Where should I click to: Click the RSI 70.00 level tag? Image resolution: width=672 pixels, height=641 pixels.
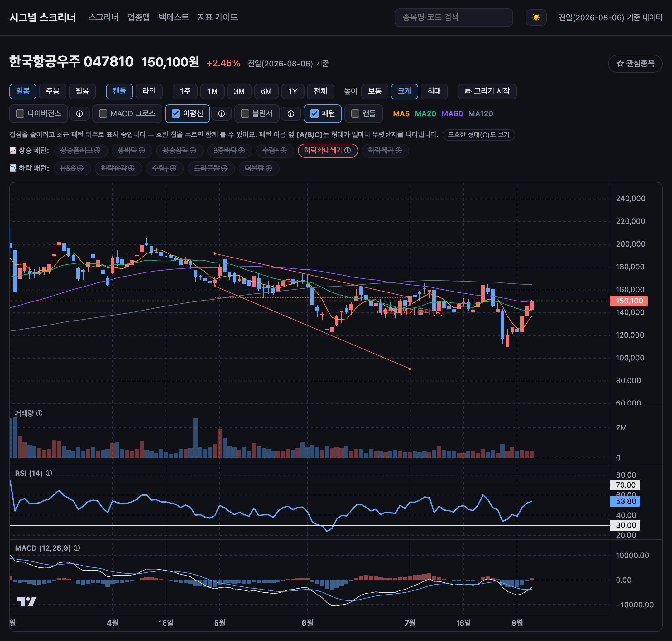pos(625,485)
